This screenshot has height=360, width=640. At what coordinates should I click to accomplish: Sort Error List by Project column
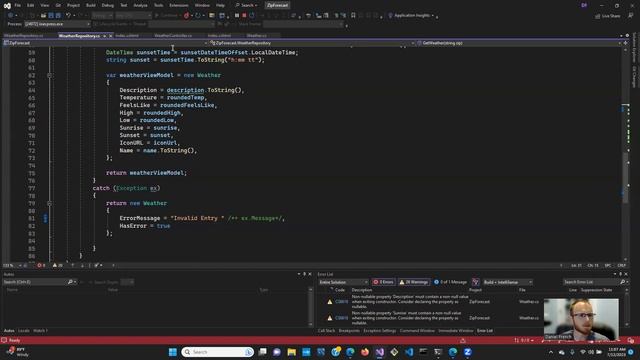click(x=475, y=290)
